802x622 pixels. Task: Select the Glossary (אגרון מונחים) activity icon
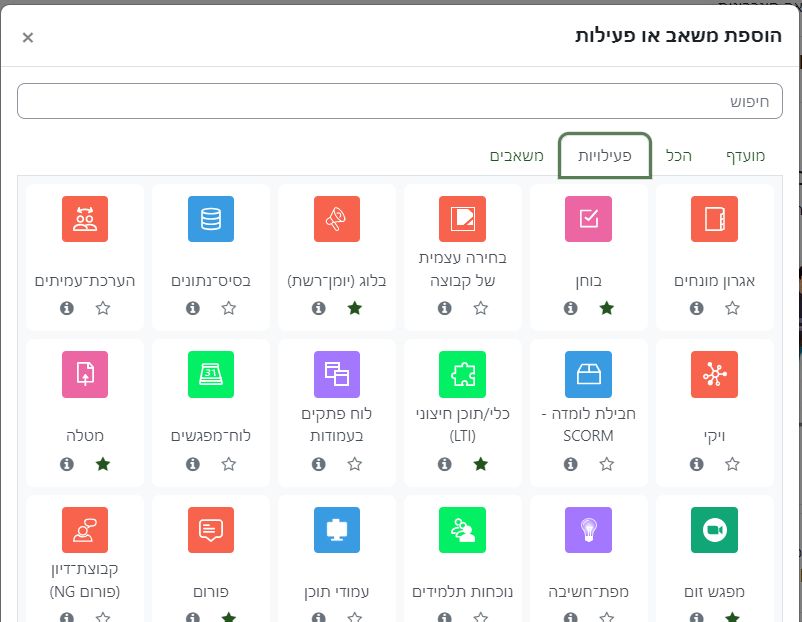[714, 219]
